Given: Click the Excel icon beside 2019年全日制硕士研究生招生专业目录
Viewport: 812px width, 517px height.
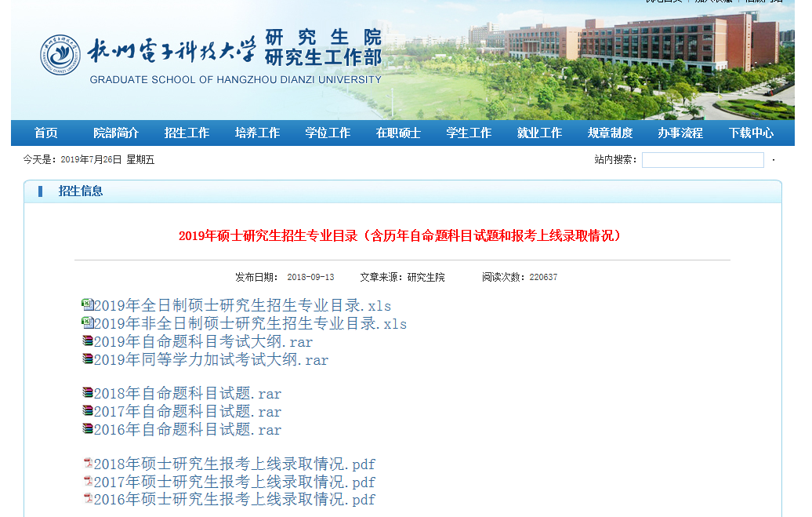Looking at the screenshot, I should (87, 304).
